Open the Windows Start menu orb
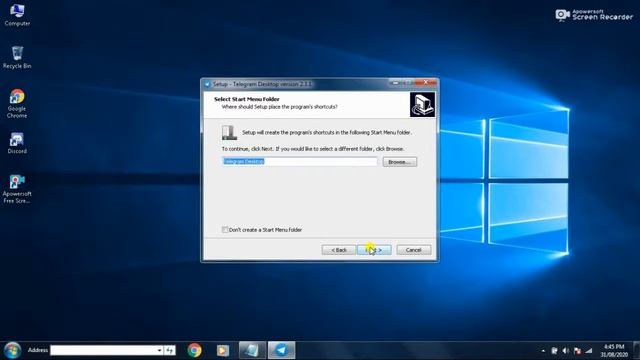The width and height of the screenshot is (640, 360). click(x=12, y=350)
